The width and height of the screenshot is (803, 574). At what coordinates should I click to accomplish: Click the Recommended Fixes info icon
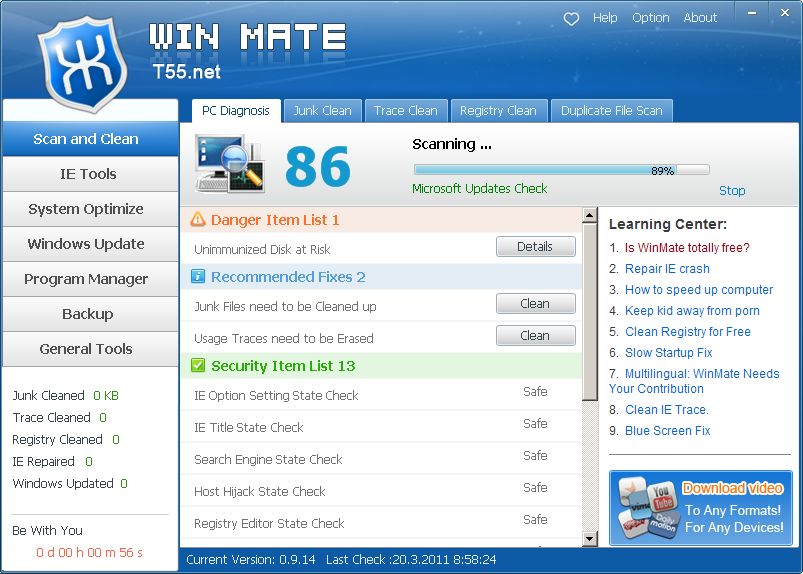[x=198, y=277]
